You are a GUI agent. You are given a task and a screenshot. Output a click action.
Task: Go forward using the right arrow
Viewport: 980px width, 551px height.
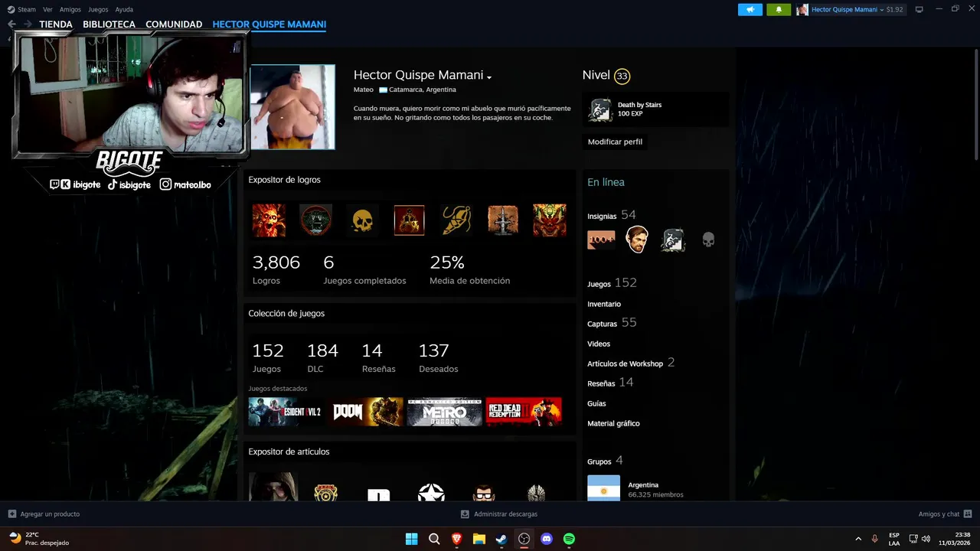tap(28, 24)
